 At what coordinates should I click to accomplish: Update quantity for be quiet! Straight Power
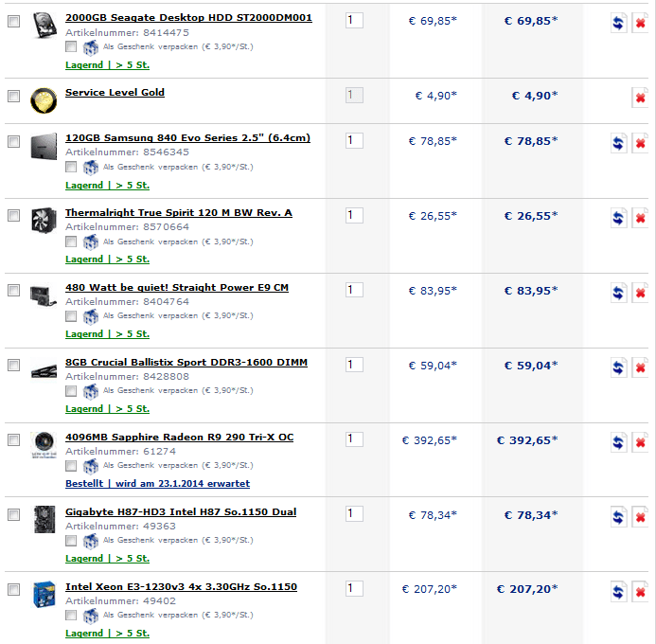(x=618, y=293)
